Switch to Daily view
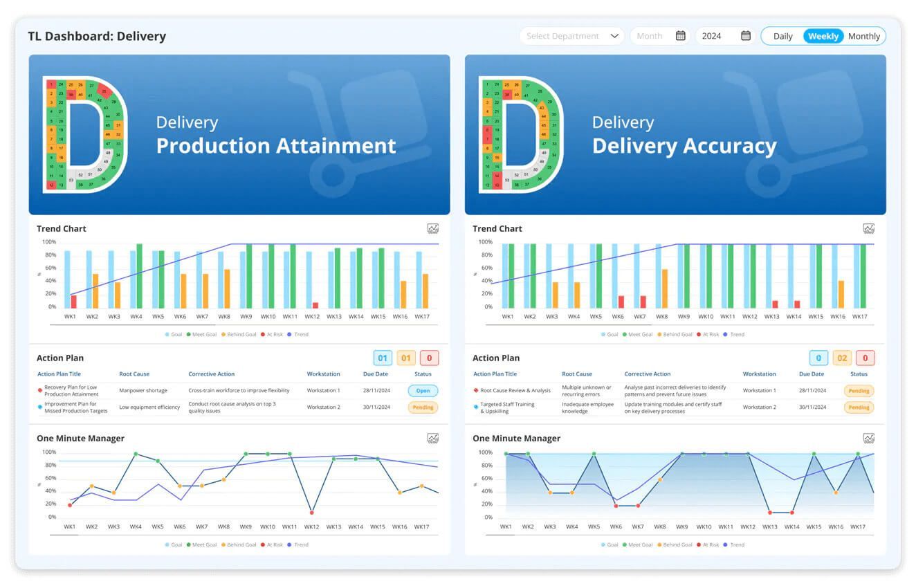Image resolution: width=916 pixels, height=588 pixels. 782,36
